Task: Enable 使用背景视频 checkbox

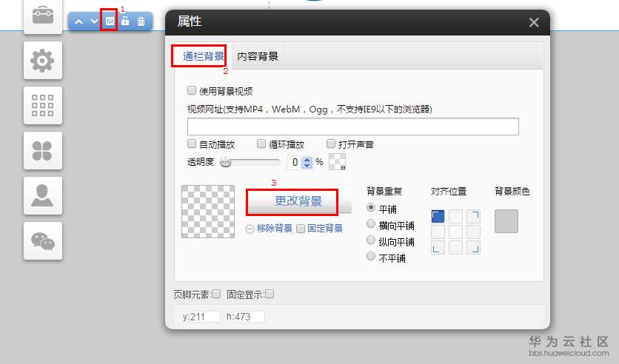Action: coord(192,91)
